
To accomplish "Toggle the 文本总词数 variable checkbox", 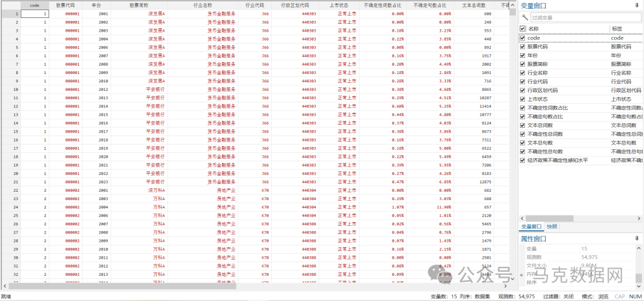I will pyautogui.click(x=522, y=125).
